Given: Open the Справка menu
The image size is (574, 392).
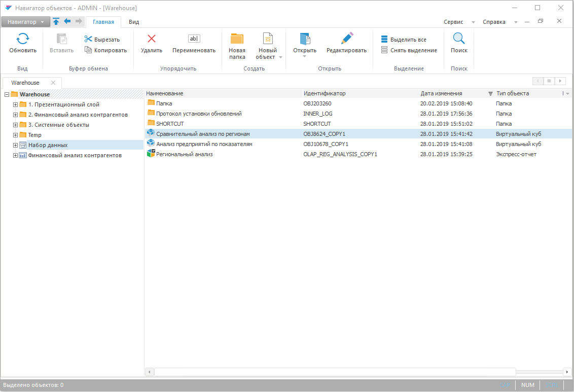Looking at the screenshot, I should pos(494,22).
